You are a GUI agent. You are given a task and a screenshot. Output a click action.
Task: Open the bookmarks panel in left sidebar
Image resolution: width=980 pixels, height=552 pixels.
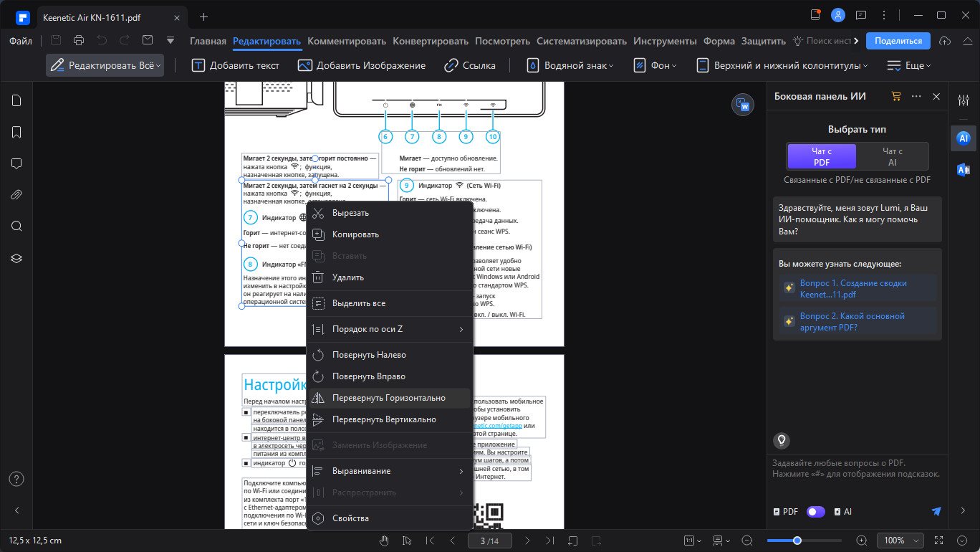(x=16, y=132)
